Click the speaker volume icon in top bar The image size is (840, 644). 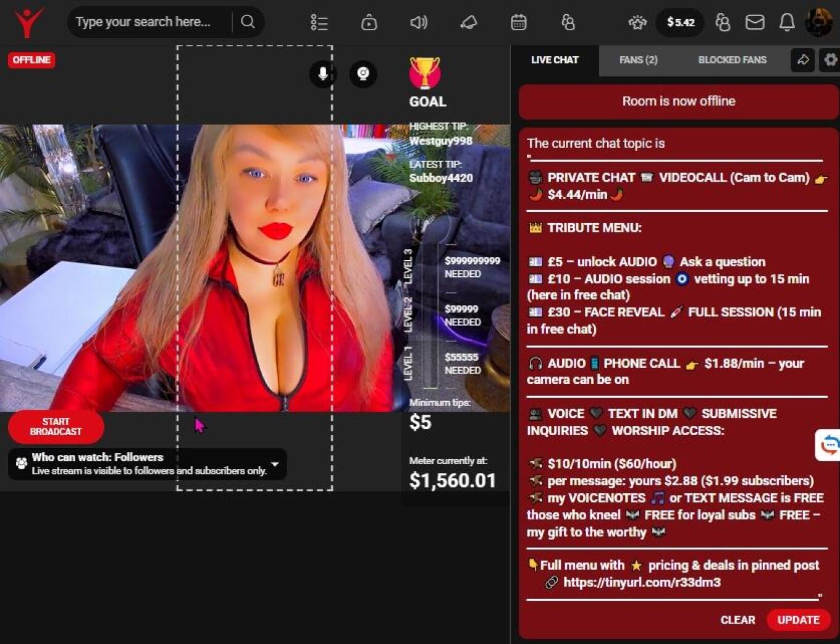pos(418,23)
